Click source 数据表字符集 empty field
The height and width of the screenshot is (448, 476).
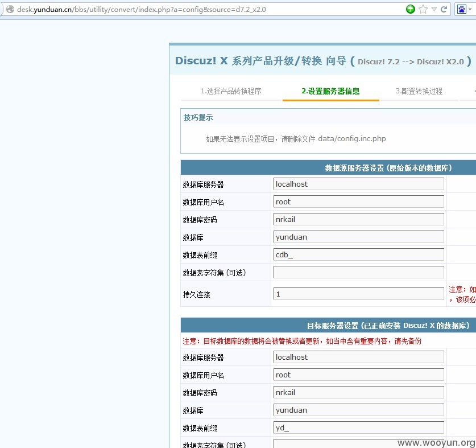pyautogui.click(x=358, y=272)
